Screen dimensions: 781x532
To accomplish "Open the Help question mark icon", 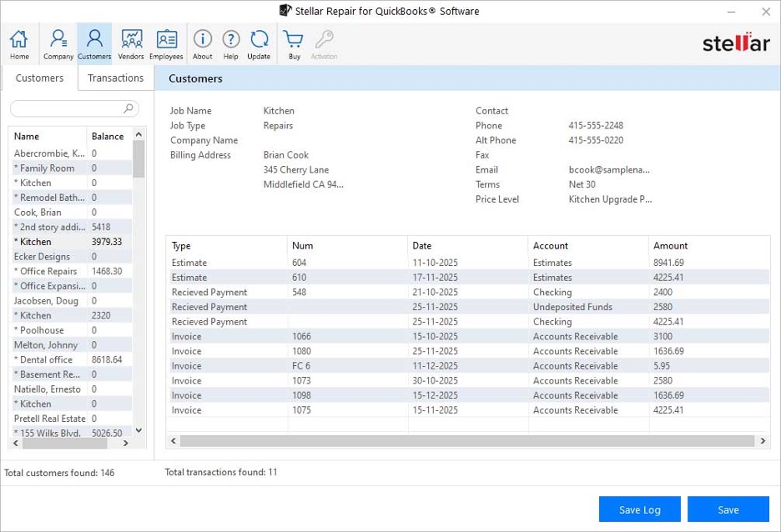I will (x=230, y=44).
